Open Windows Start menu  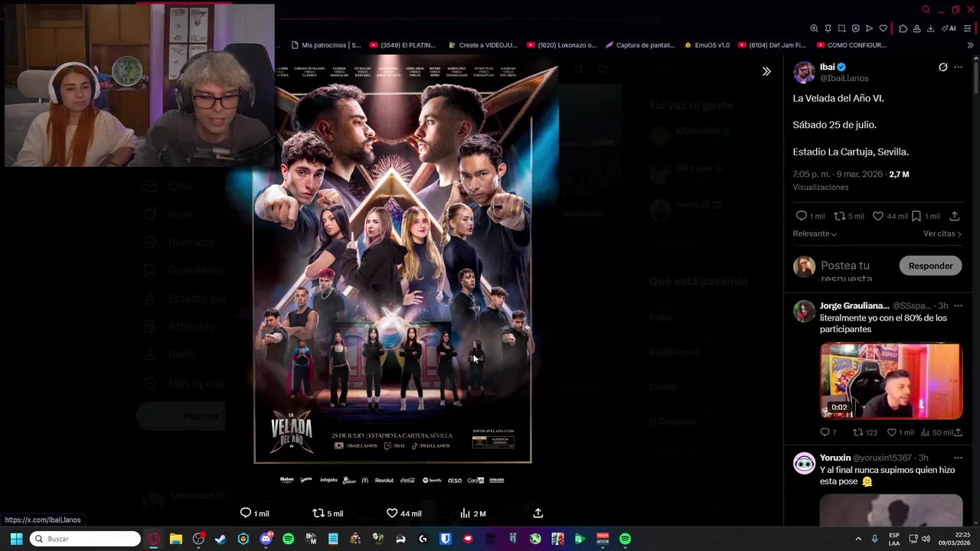16,539
